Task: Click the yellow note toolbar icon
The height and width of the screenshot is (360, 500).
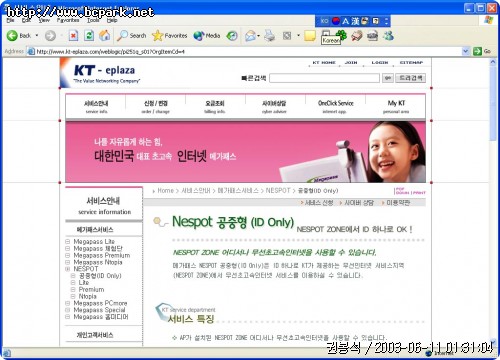Action: point(310,36)
